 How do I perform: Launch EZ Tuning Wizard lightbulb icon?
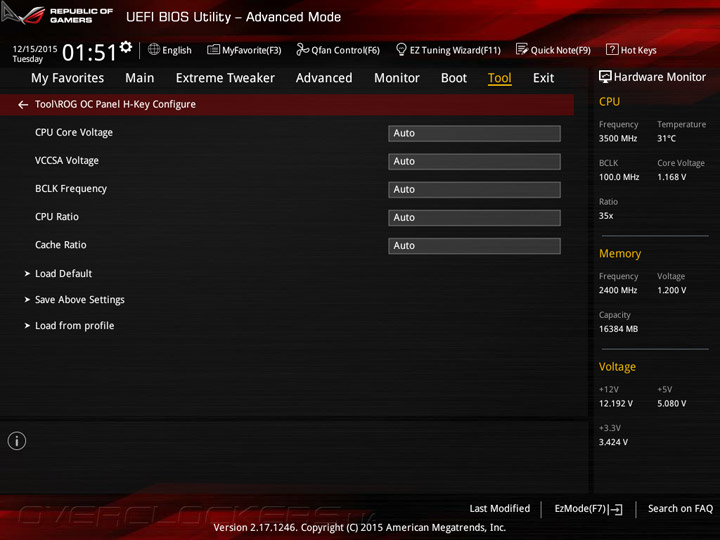[x=401, y=49]
